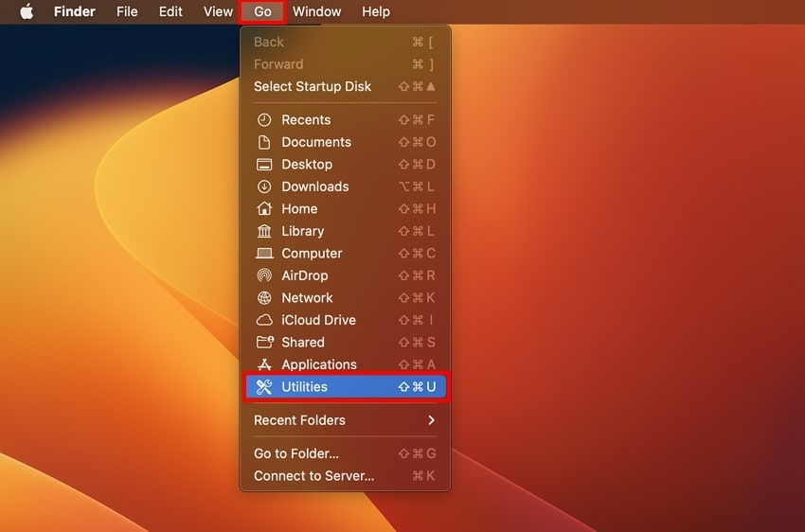This screenshot has height=532, width=805.
Task: Open the Finder menu
Action: [x=75, y=11]
